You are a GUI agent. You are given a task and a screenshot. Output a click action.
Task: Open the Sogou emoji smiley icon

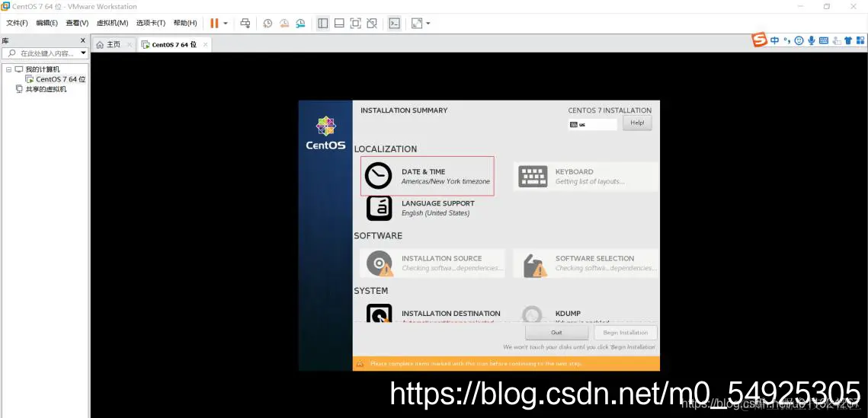coord(799,40)
